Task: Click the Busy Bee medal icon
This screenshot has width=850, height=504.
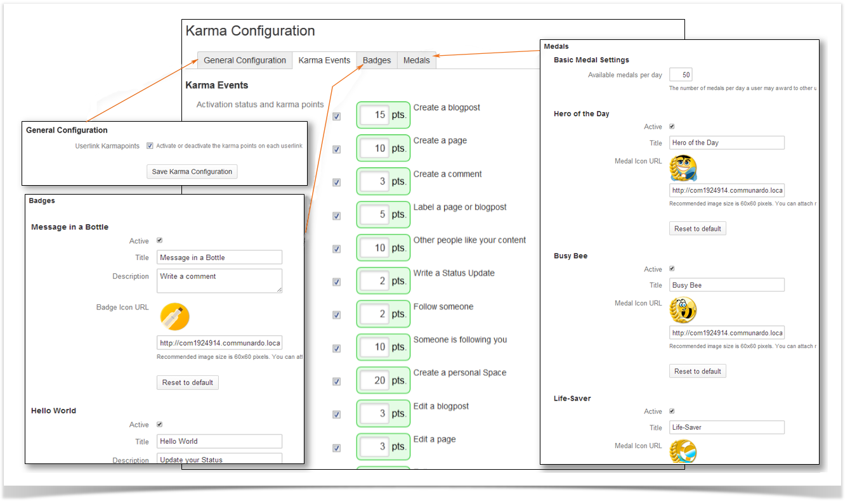Action: 683,310
